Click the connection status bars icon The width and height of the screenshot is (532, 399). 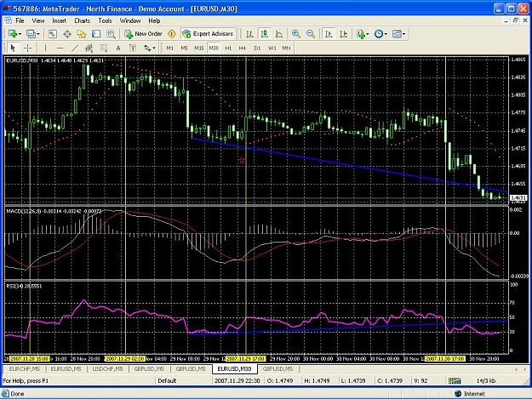pyautogui.click(x=455, y=380)
